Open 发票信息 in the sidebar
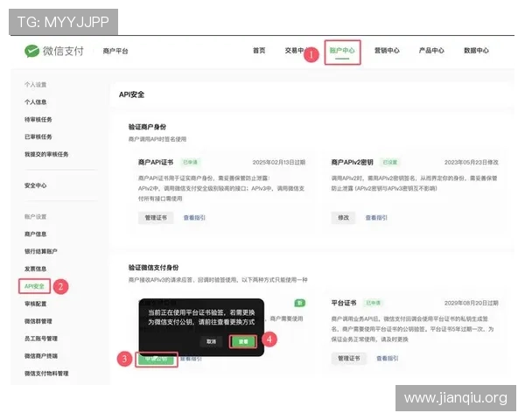This screenshot has width=525, height=420. [x=36, y=269]
